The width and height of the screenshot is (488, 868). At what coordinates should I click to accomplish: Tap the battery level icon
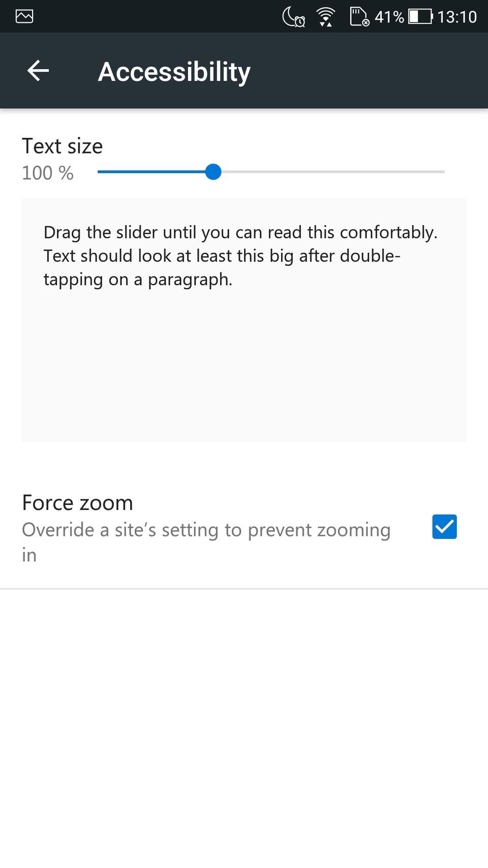pos(420,16)
